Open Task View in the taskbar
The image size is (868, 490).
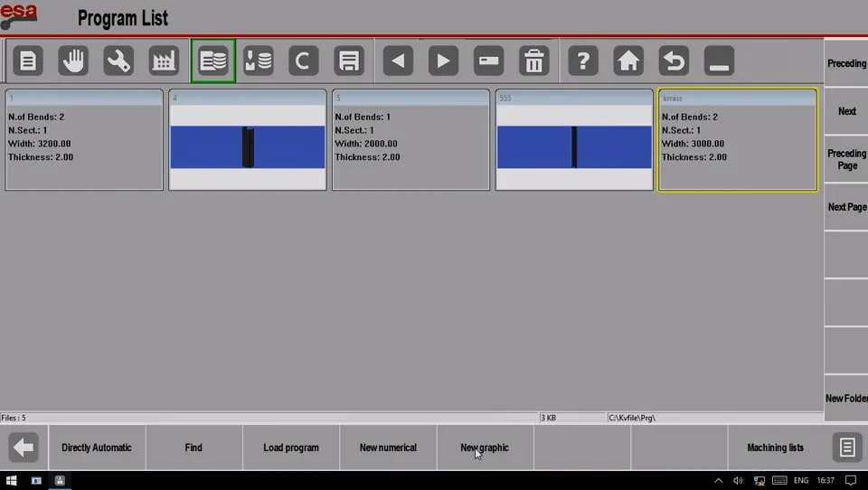pos(36,480)
